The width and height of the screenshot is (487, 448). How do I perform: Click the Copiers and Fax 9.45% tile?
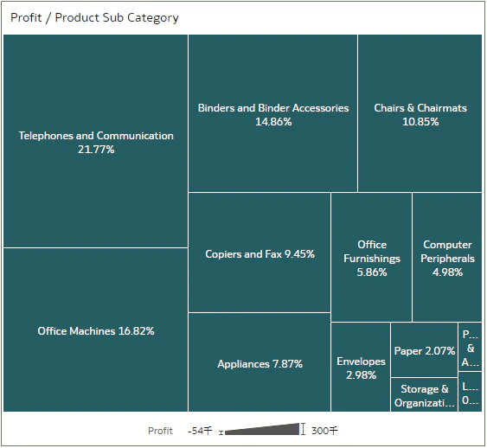coord(260,253)
